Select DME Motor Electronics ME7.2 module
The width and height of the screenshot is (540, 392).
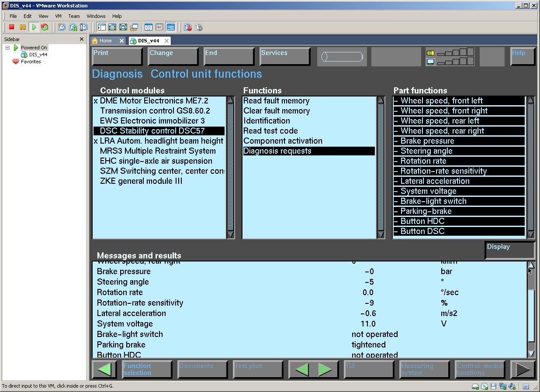[x=159, y=101]
